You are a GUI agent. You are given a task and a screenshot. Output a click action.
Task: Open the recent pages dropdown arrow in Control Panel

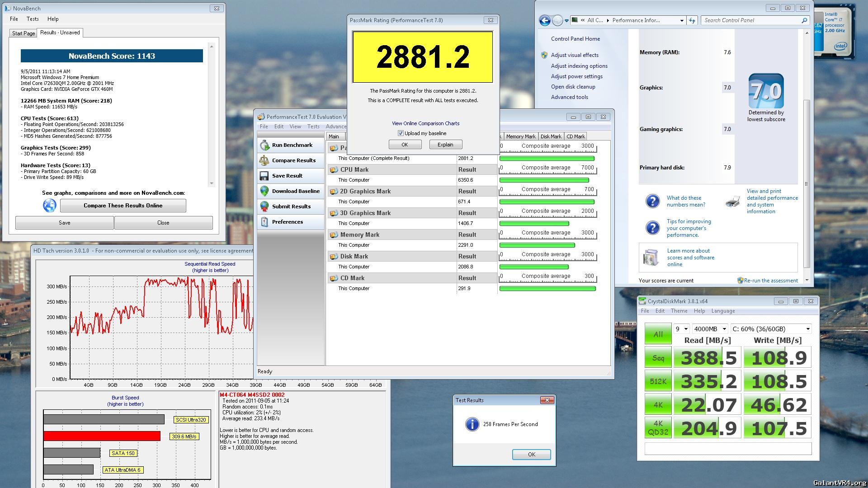point(566,20)
